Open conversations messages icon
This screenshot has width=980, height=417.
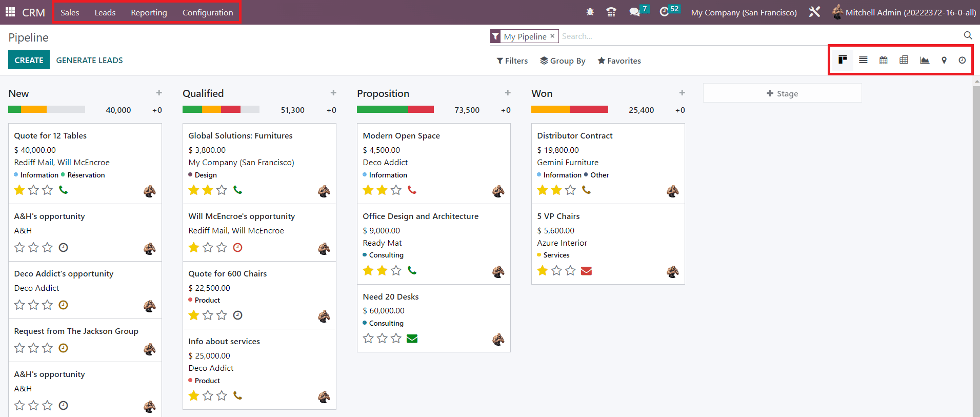(x=634, y=12)
